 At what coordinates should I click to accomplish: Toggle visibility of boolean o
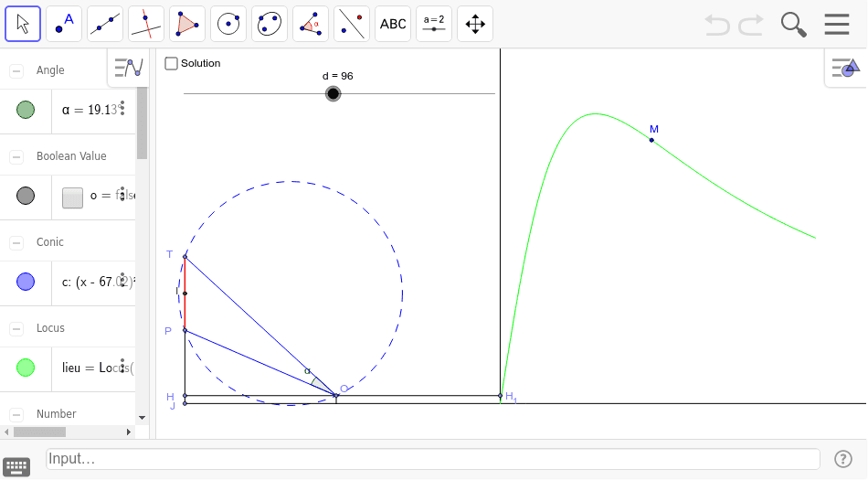26,196
